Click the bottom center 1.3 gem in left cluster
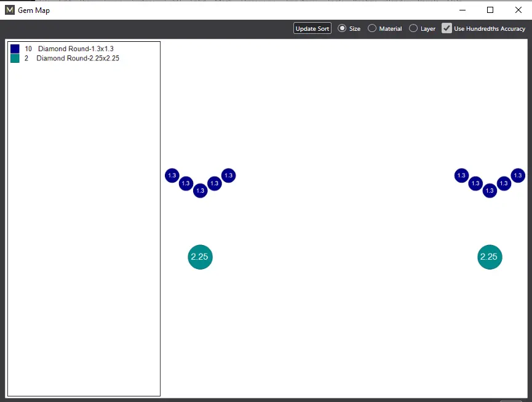Viewport: 532px width, 402px height. coord(200,191)
